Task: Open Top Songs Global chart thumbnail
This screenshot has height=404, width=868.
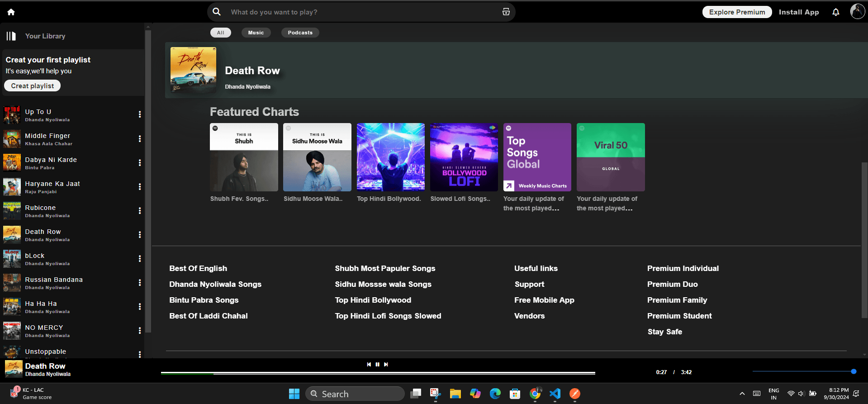Action: click(x=537, y=157)
